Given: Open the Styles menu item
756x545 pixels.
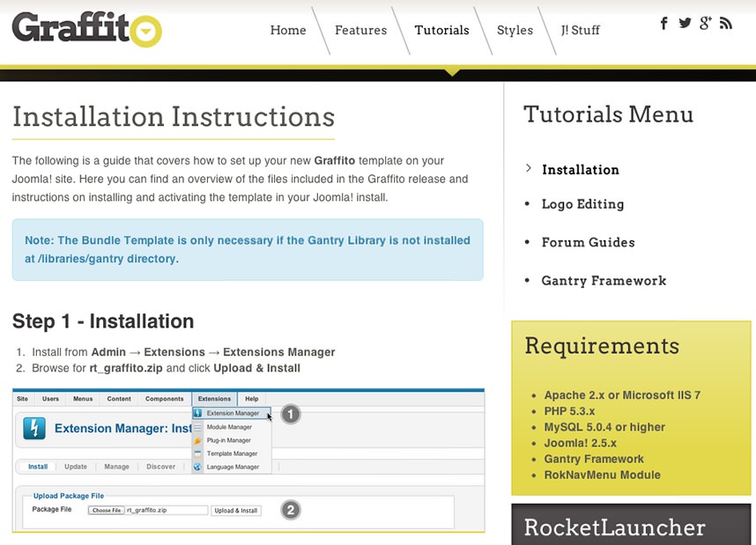Looking at the screenshot, I should pyautogui.click(x=515, y=30).
